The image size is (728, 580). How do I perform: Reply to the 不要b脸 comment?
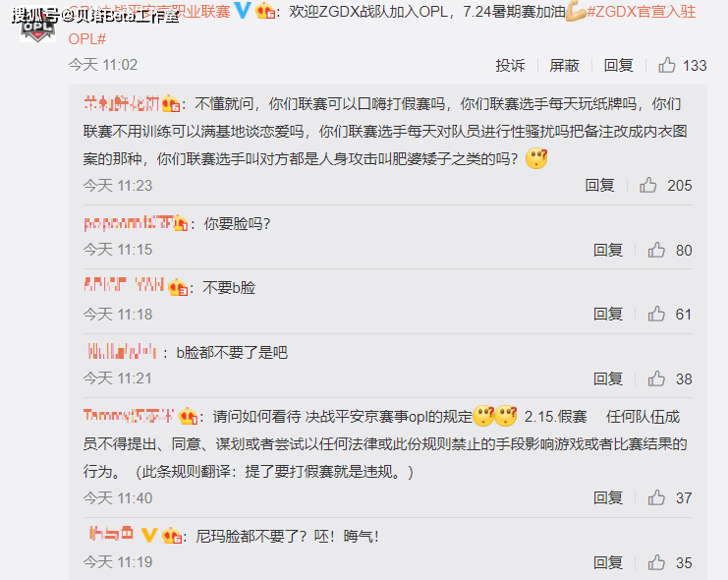608,315
